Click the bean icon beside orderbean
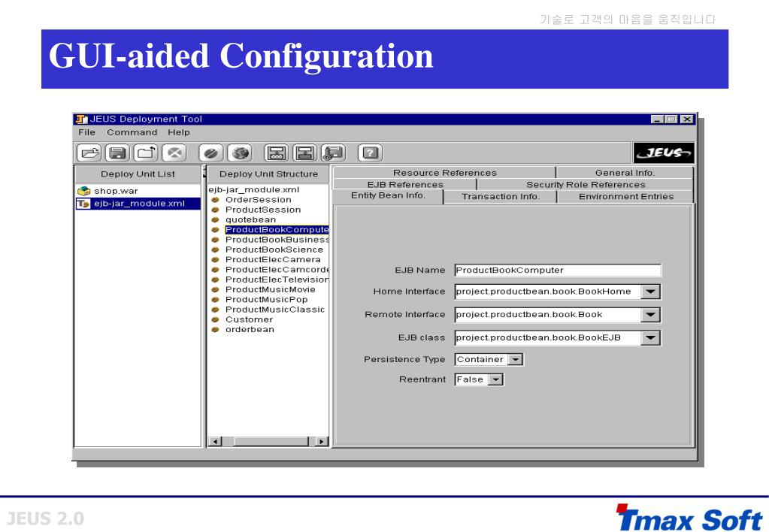Viewport: 769px width, 532px height. coord(215,330)
